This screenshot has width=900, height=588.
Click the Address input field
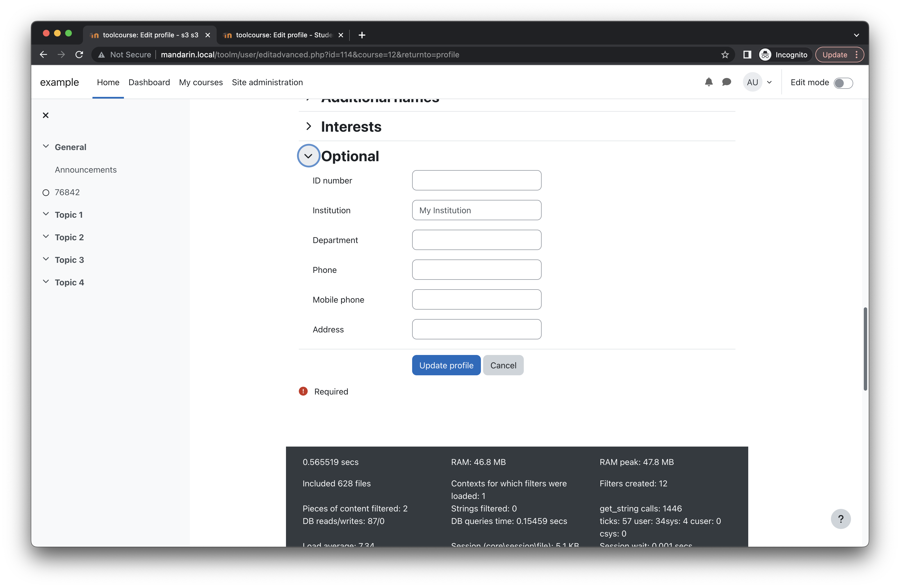(476, 329)
